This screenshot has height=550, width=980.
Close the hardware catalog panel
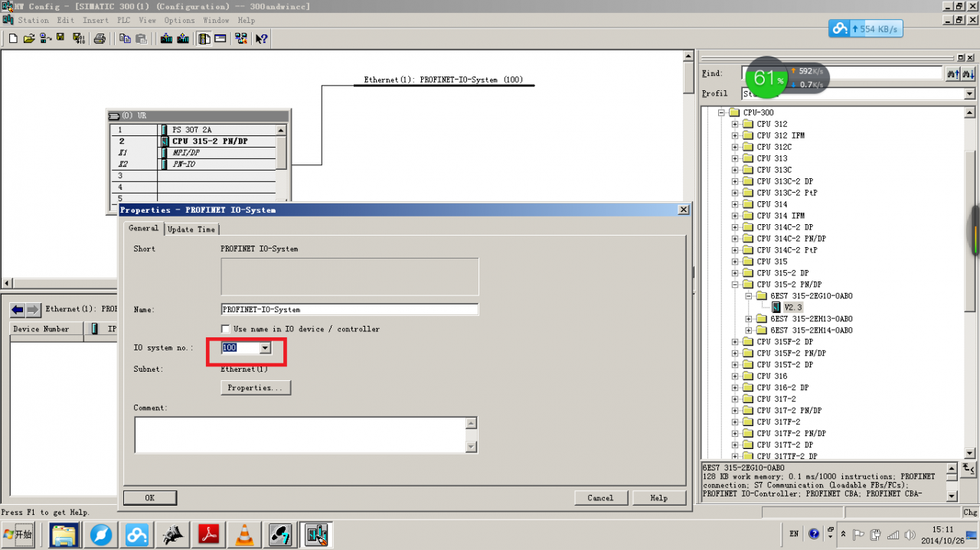(972, 57)
